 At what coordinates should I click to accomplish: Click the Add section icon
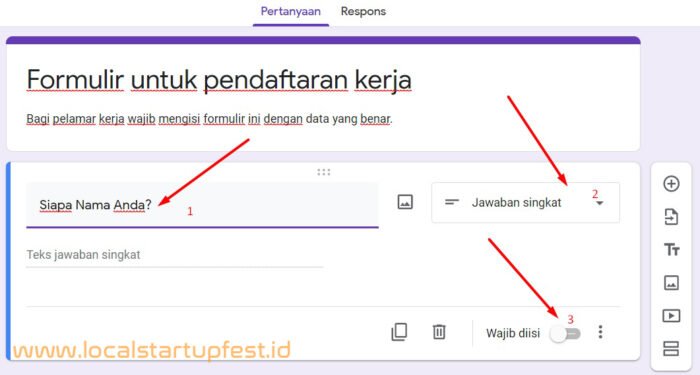pyautogui.click(x=671, y=348)
